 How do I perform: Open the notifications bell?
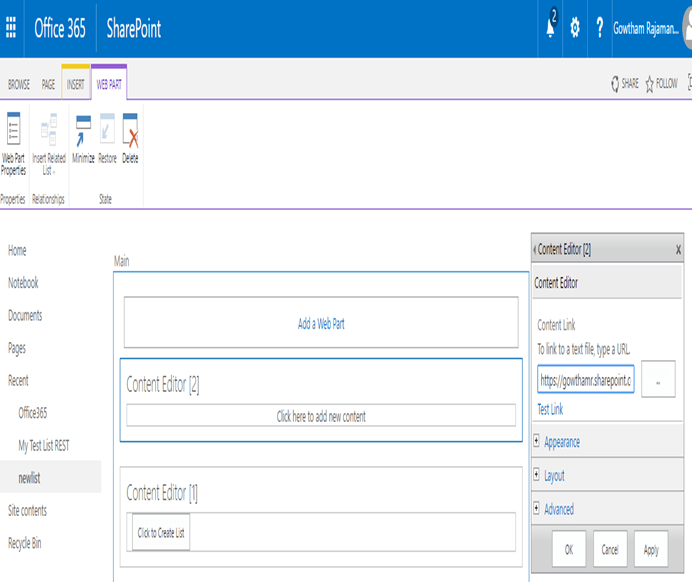tap(551, 28)
